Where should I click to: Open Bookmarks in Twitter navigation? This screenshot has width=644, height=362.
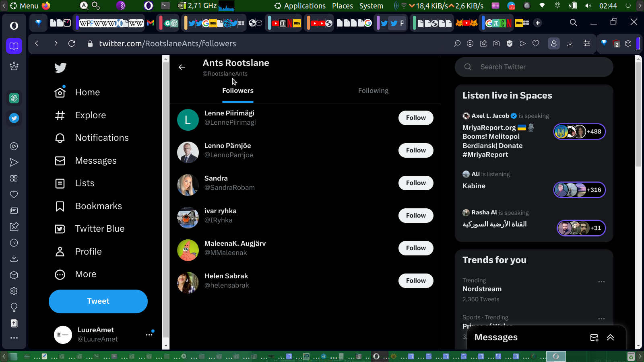point(88,206)
